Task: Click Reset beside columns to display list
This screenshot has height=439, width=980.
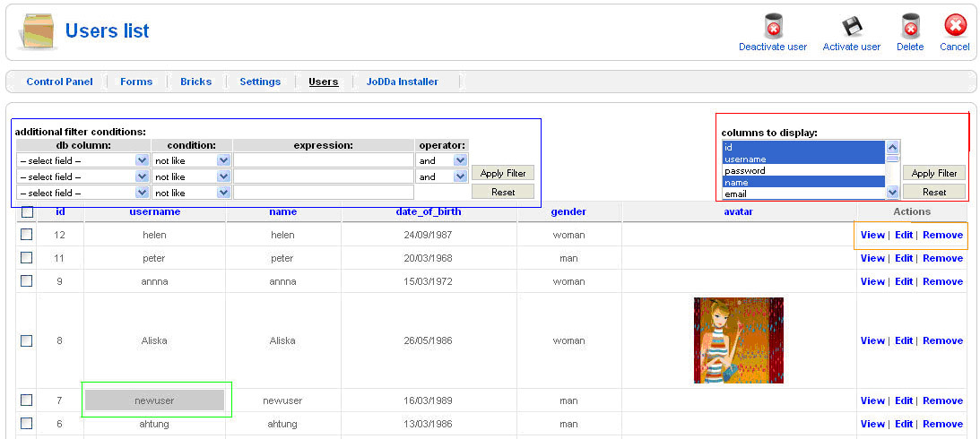Action: click(933, 192)
